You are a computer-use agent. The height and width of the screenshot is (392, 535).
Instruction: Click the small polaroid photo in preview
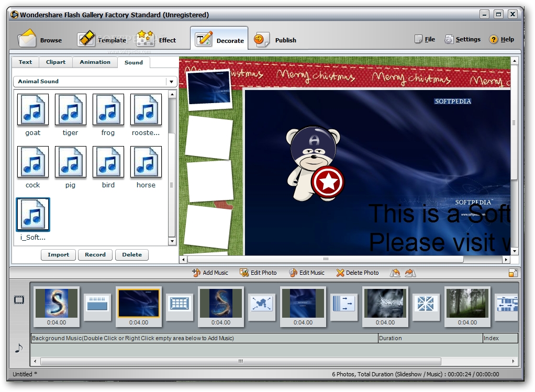(x=209, y=89)
